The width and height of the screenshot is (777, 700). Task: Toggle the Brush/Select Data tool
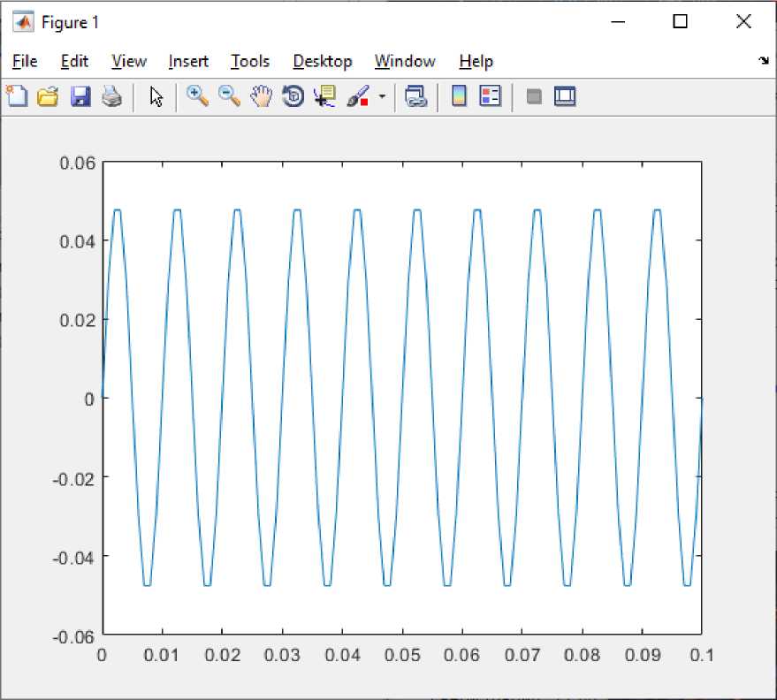point(358,96)
